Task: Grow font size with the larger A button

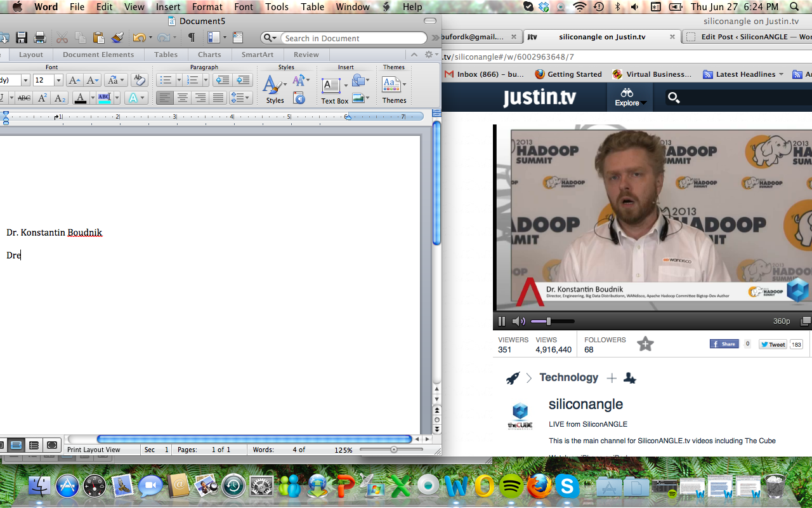Action: (74, 80)
